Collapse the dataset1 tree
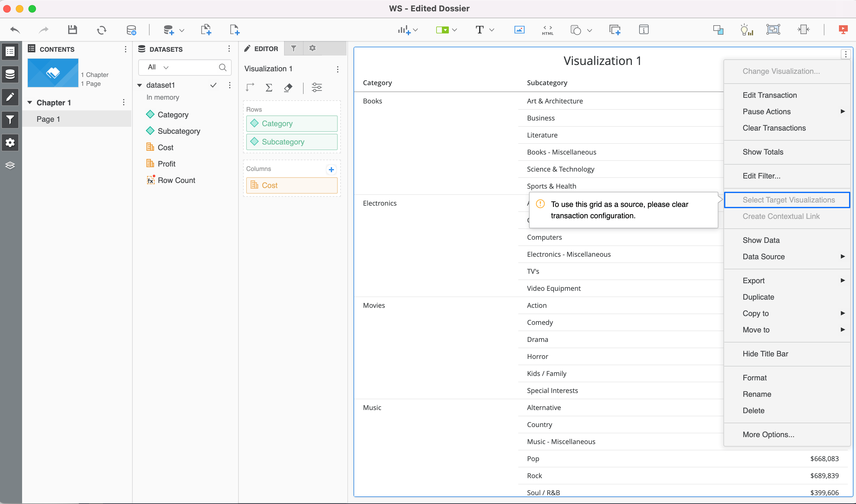The image size is (856, 504). [x=140, y=85]
